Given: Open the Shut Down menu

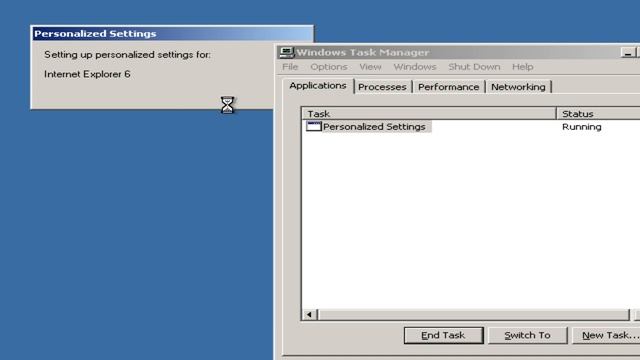Looking at the screenshot, I should click(x=474, y=67).
